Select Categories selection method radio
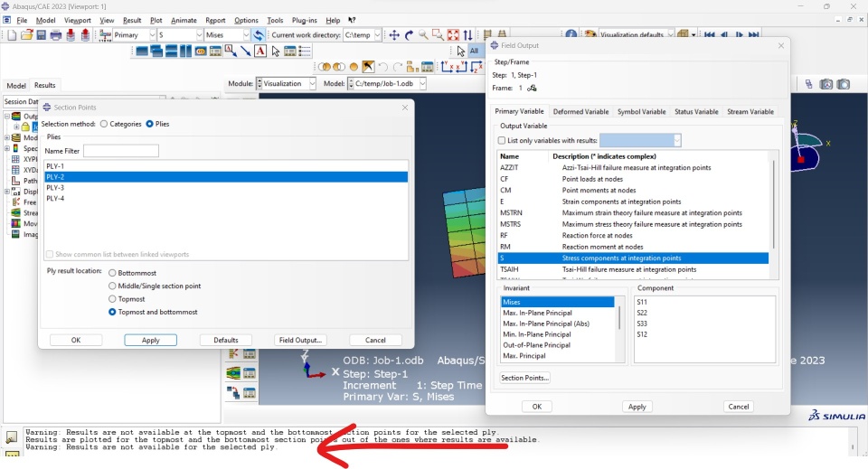868x469 pixels. [x=104, y=124]
